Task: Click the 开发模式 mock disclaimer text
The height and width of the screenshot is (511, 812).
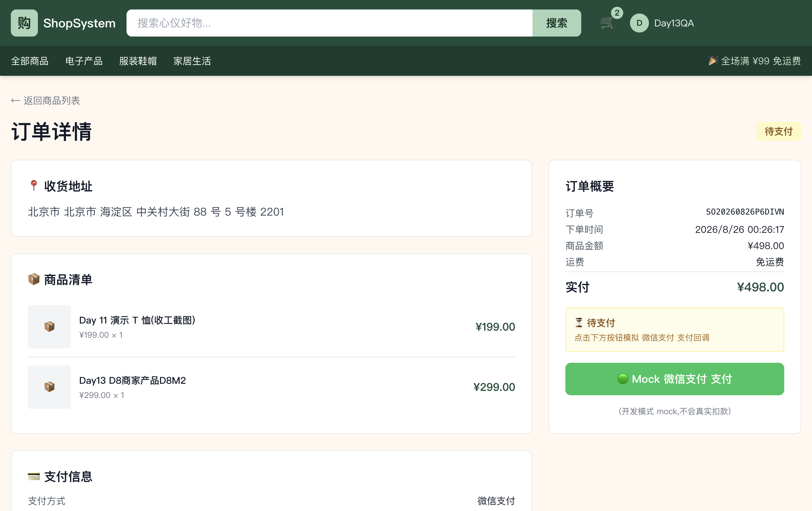Action: (674, 411)
